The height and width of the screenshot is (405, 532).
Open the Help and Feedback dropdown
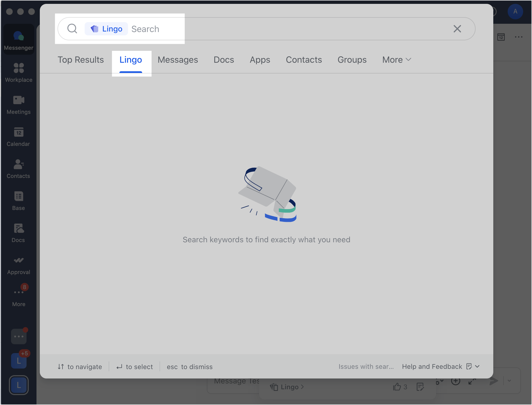[476, 367]
